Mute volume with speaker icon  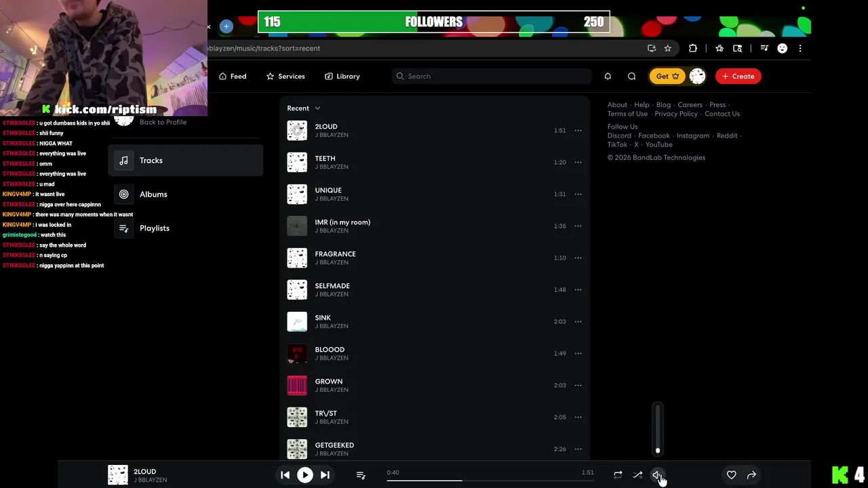[x=657, y=475]
